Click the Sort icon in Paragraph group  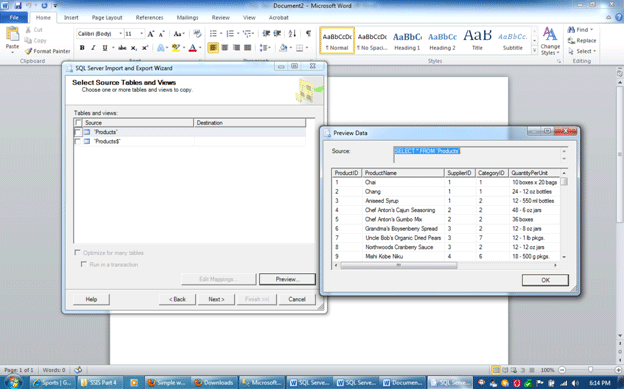coord(292,34)
